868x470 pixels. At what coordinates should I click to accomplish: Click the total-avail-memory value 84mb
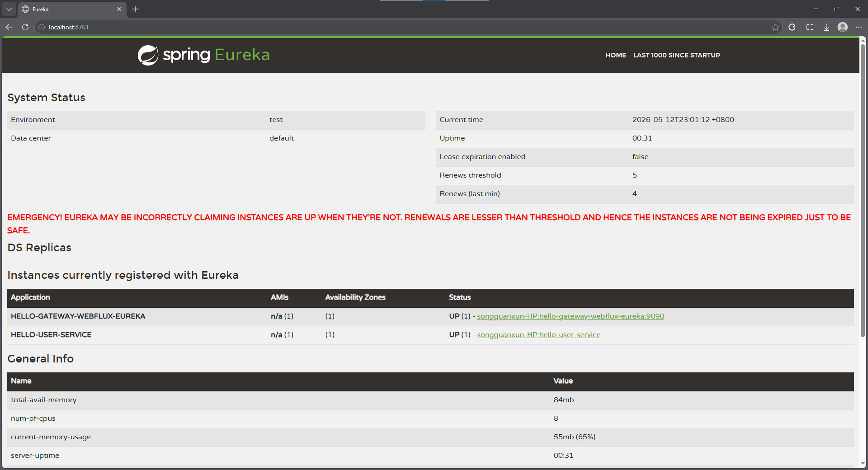564,400
